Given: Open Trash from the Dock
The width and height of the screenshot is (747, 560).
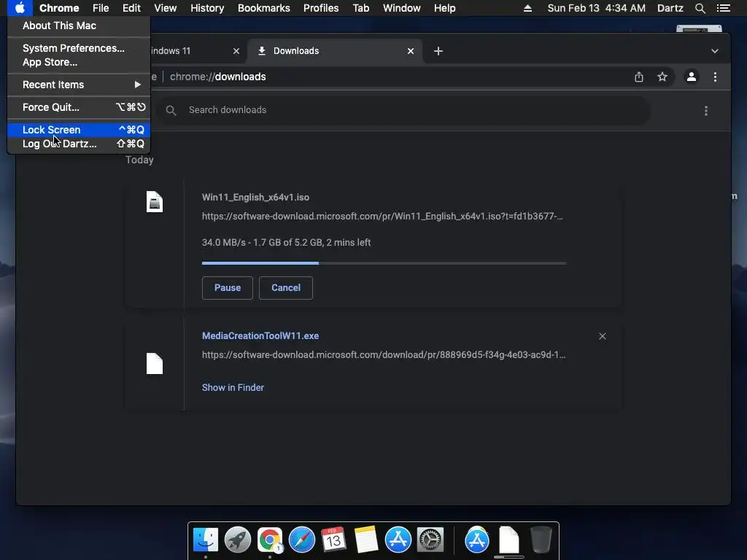Looking at the screenshot, I should pyautogui.click(x=541, y=540).
